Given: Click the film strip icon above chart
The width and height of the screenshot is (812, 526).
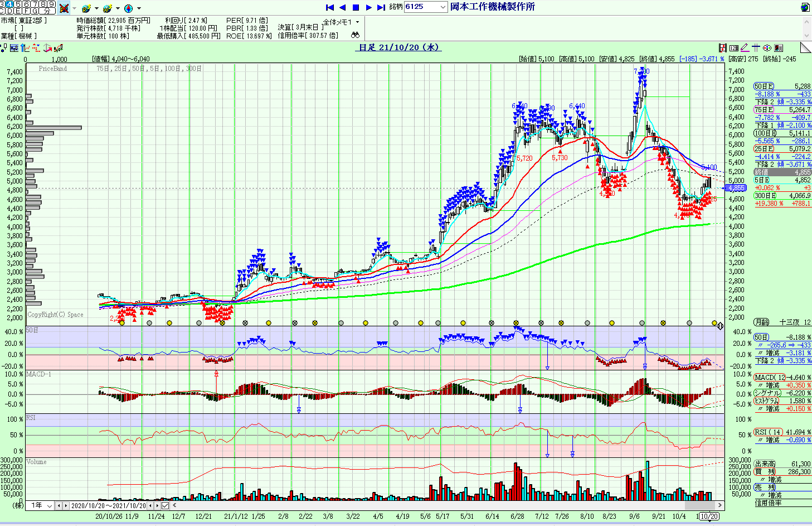Looking at the screenshot, I should pos(723,48).
